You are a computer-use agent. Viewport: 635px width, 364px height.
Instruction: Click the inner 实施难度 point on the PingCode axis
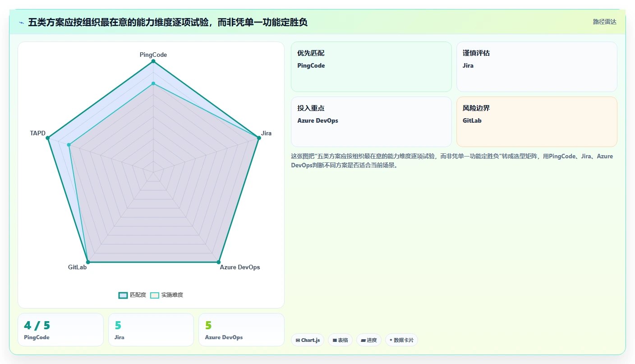coord(153,83)
